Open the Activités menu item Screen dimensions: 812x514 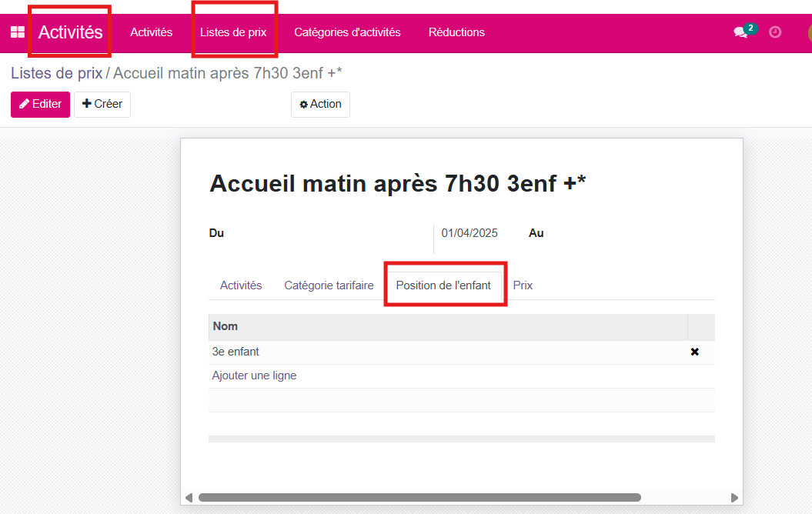[x=151, y=32]
